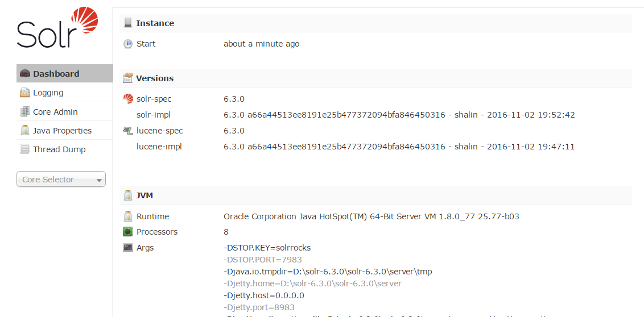The height and width of the screenshot is (317, 644).
Task: Click the -Djetty.host=0.0.0.0 argument
Action: [263, 295]
